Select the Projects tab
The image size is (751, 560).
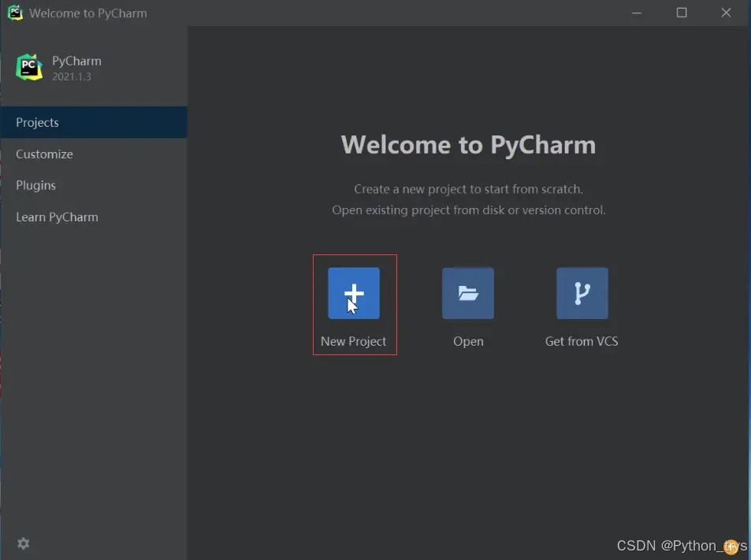[94, 123]
